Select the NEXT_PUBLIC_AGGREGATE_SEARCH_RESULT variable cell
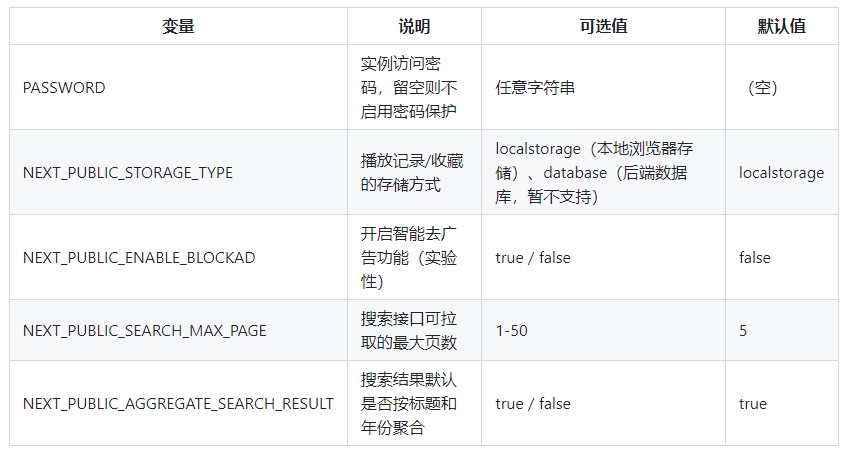 (178, 404)
